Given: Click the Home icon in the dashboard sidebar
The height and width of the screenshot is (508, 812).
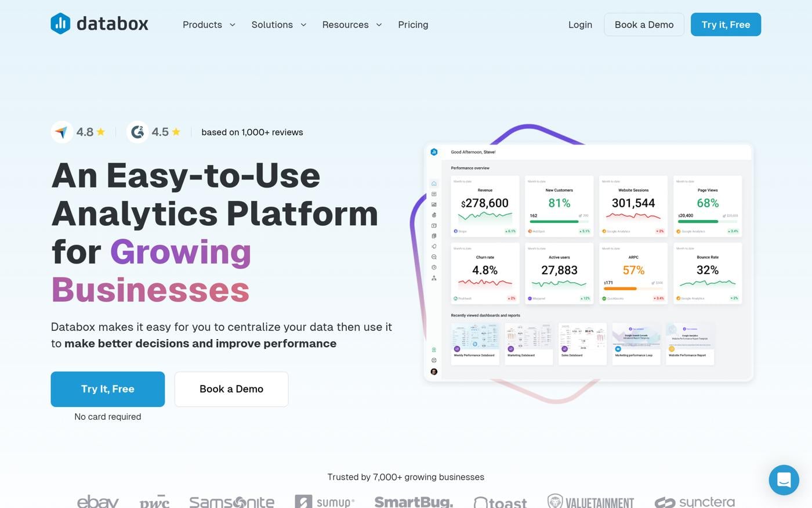Looking at the screenshot, I should point(433,183).
